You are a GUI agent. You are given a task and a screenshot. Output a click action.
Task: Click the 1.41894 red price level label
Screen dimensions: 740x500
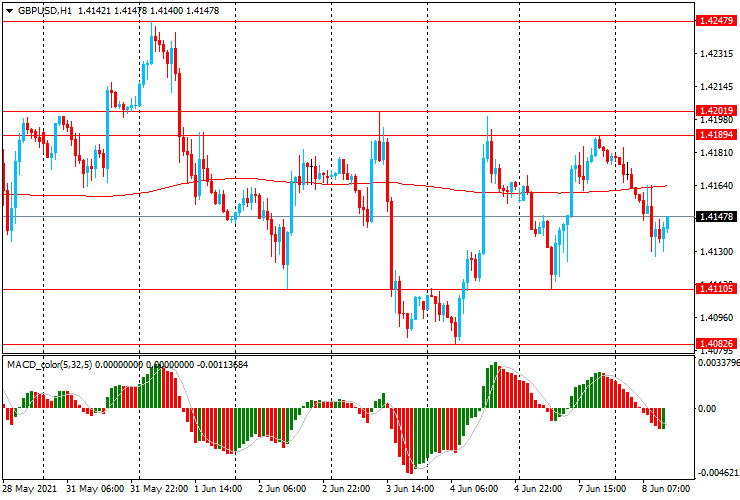[717, 134]
